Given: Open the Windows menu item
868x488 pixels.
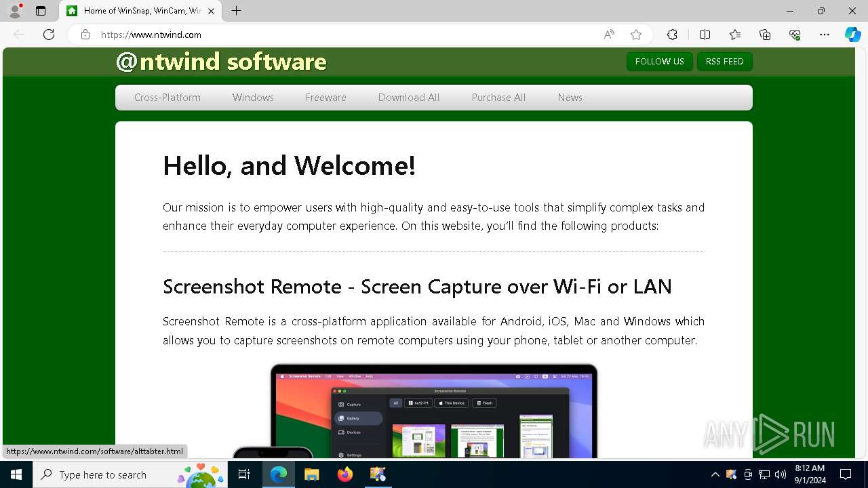Looking at the screenshot, I should point(253,98).
